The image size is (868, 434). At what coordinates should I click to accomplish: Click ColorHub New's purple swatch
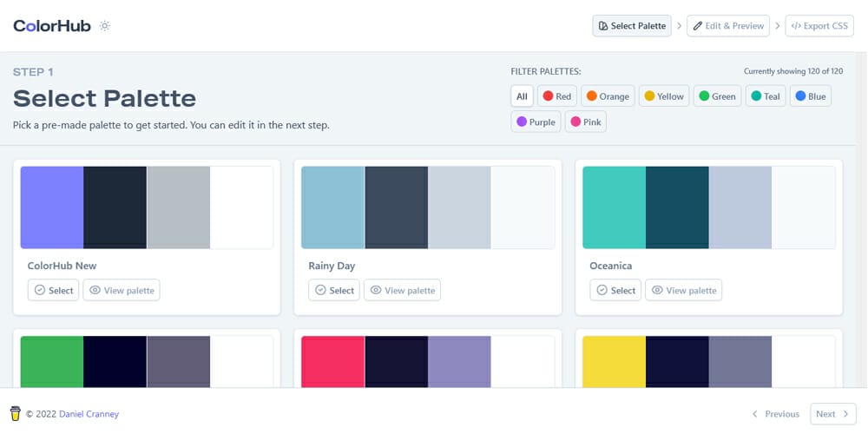coord(52,207)
